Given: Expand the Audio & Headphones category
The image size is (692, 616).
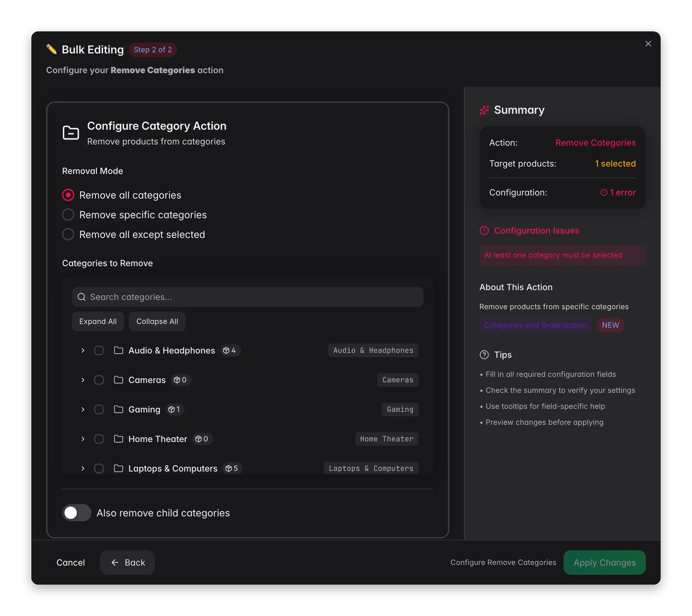Looking at the screenshot, I should coord(83,350).
